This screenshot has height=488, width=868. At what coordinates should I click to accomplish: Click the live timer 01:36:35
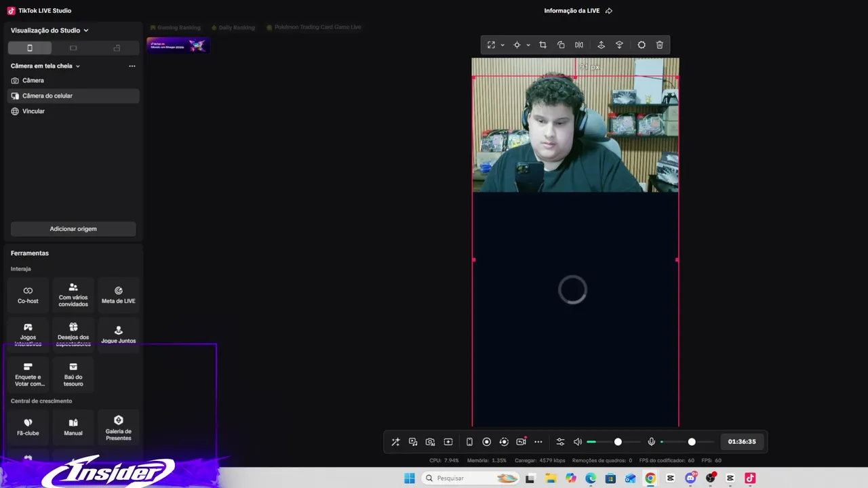[742, 442]
